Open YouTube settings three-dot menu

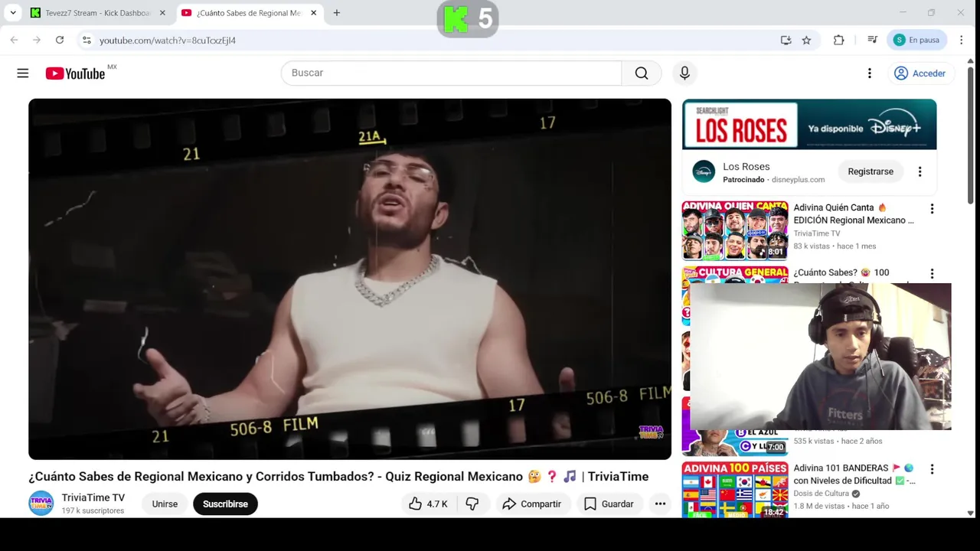pos(869,73)
